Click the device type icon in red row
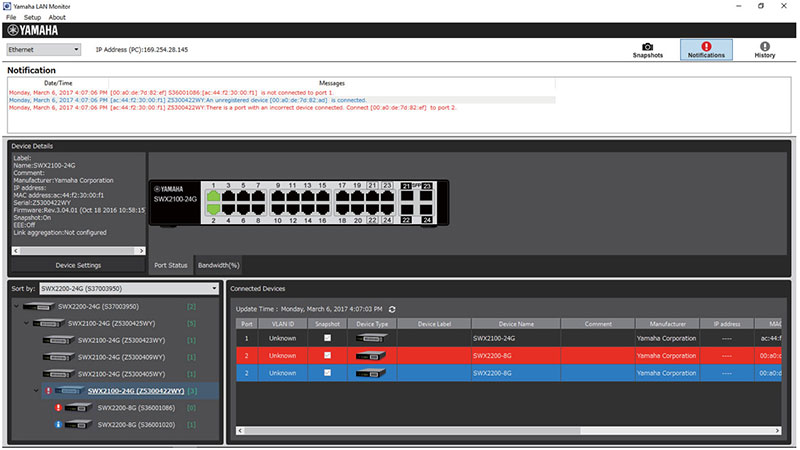Image resolution: width=800 pixels, height=450 pixels. (371, 356)
